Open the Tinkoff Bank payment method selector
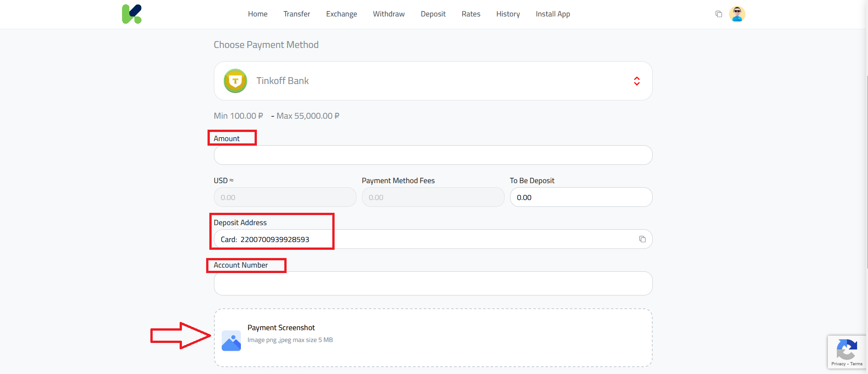 click(433, 81)
